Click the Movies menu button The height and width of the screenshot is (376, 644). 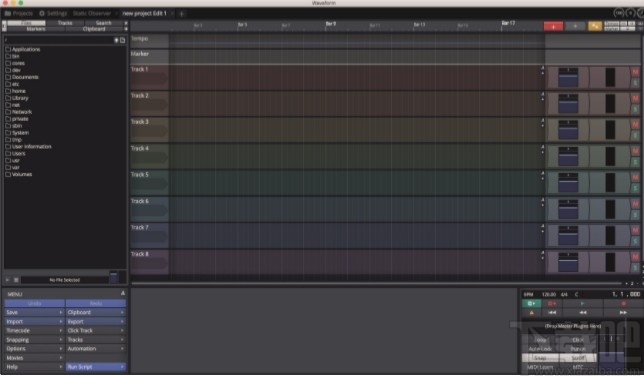tap(34, 358)
